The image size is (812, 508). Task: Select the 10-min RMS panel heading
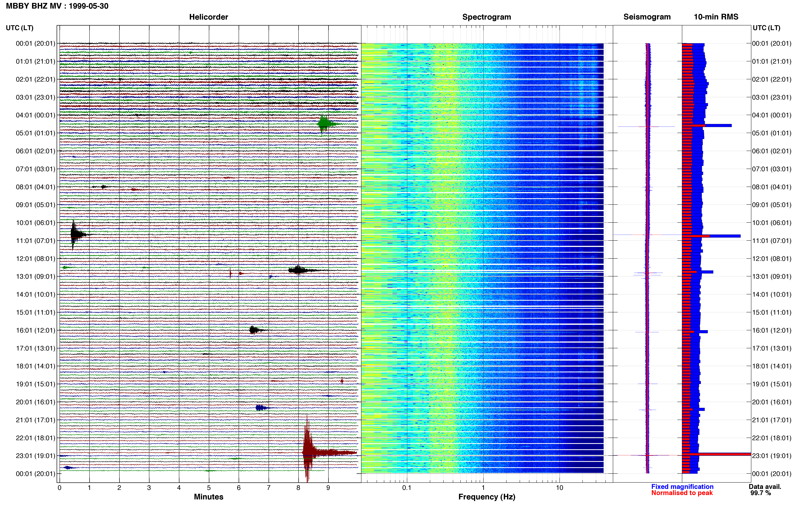716,17
